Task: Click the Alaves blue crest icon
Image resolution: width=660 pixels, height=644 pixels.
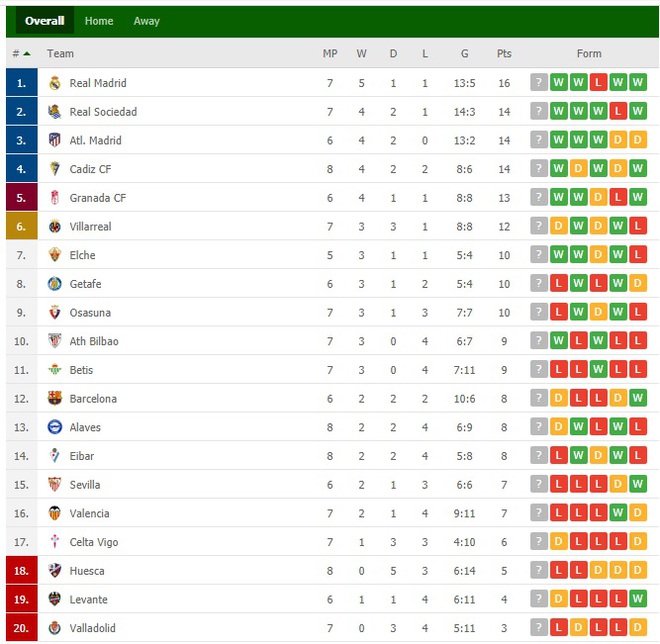Action: click(x=55, y=427)
